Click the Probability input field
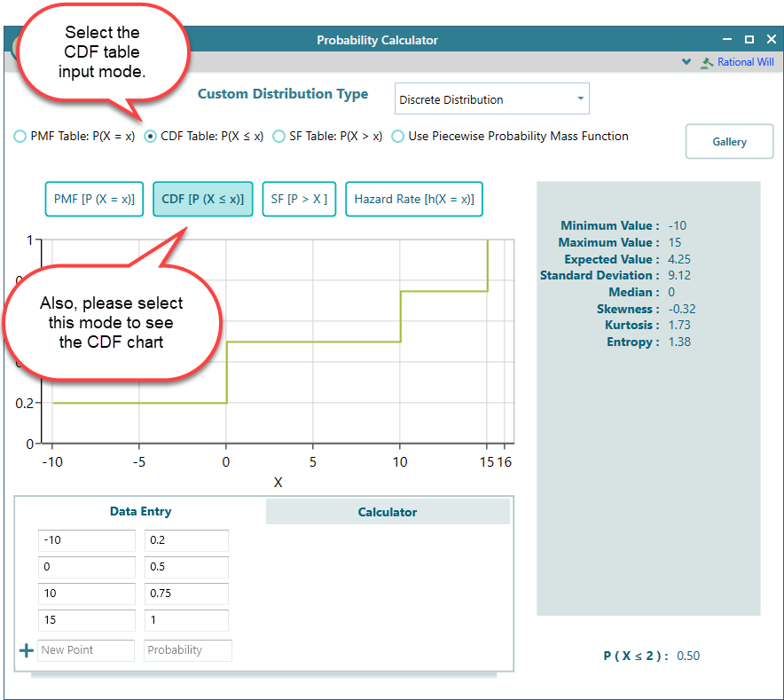The height and width of the screenshot is (700, 784). coord(188,650)
